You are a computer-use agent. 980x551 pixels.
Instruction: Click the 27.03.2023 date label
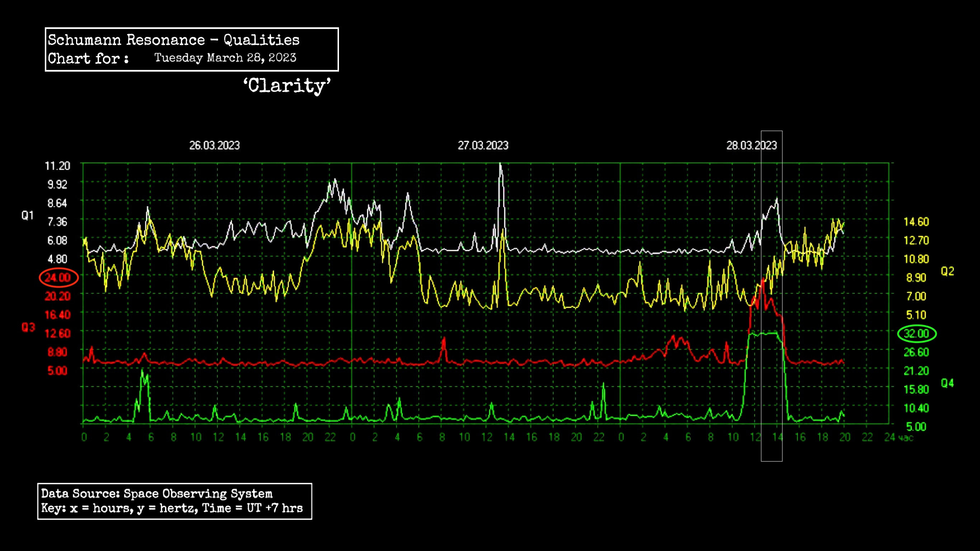pos(483,145)
